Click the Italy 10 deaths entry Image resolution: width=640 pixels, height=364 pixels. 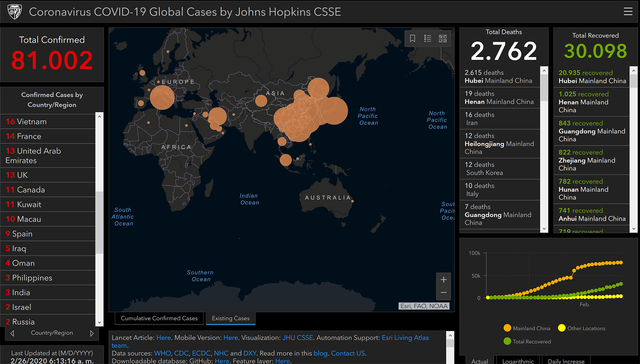click(x=500, y=190)
